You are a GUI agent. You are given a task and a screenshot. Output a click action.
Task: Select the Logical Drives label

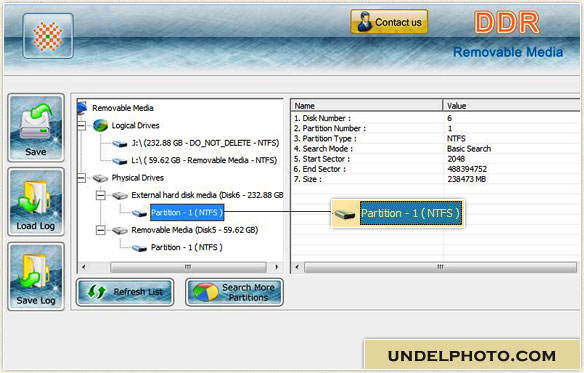pos(136,126)
